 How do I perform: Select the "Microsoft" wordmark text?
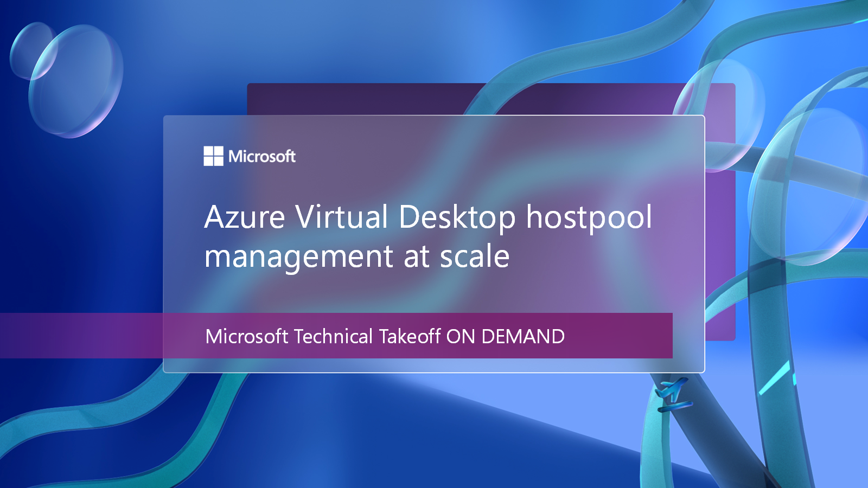pos(262,157)
